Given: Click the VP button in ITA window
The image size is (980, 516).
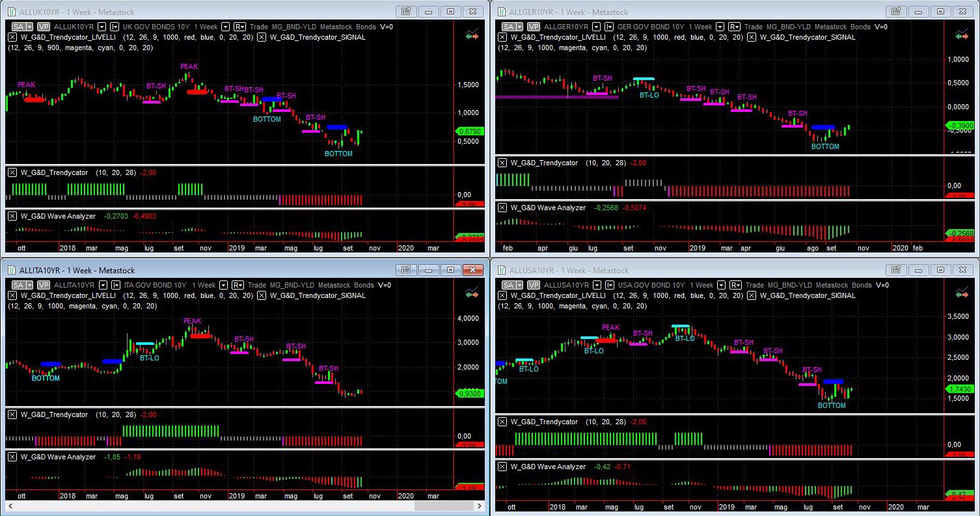Looking at the screenshot, I should click(x=43, y=285).
